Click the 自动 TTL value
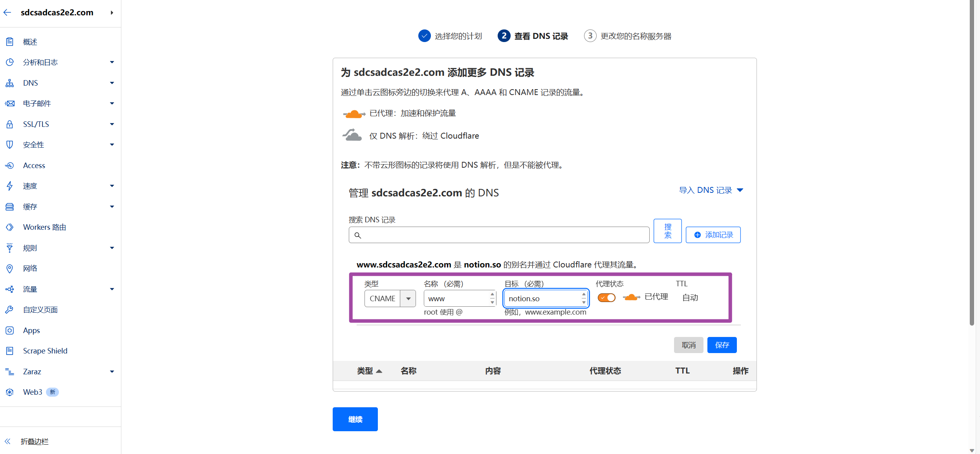This screenshot has width=980, height=454. click(690, 298)
